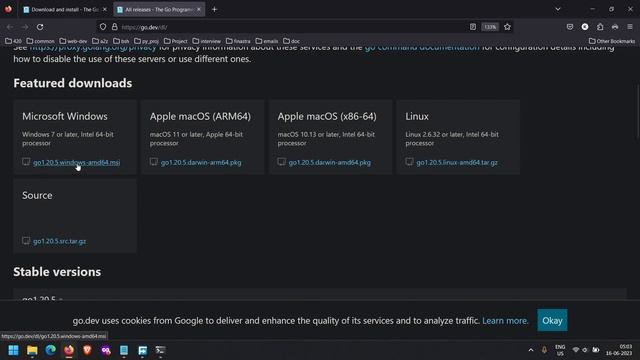Close the Download and install tab
Screen dimensions: 640x360
point(104,9)
